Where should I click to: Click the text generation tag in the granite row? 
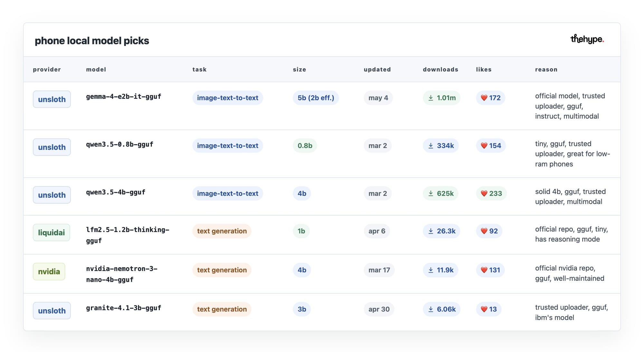222,309
